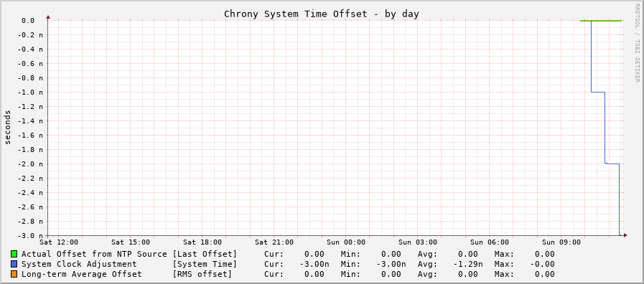
Task: Click the orange Long-term Average Offset swatch
Action: point(14,274)
